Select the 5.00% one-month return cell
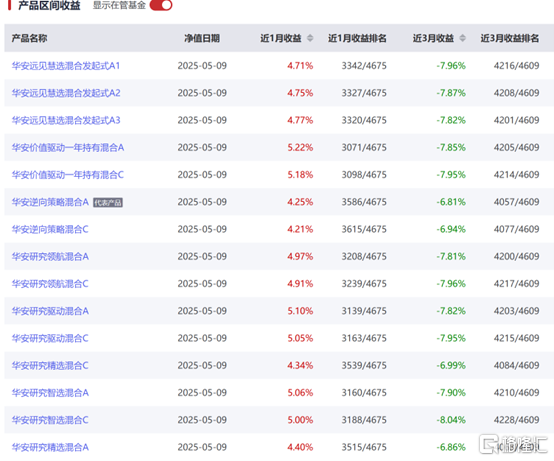This screenshot has width=554, height=461. 300,420
